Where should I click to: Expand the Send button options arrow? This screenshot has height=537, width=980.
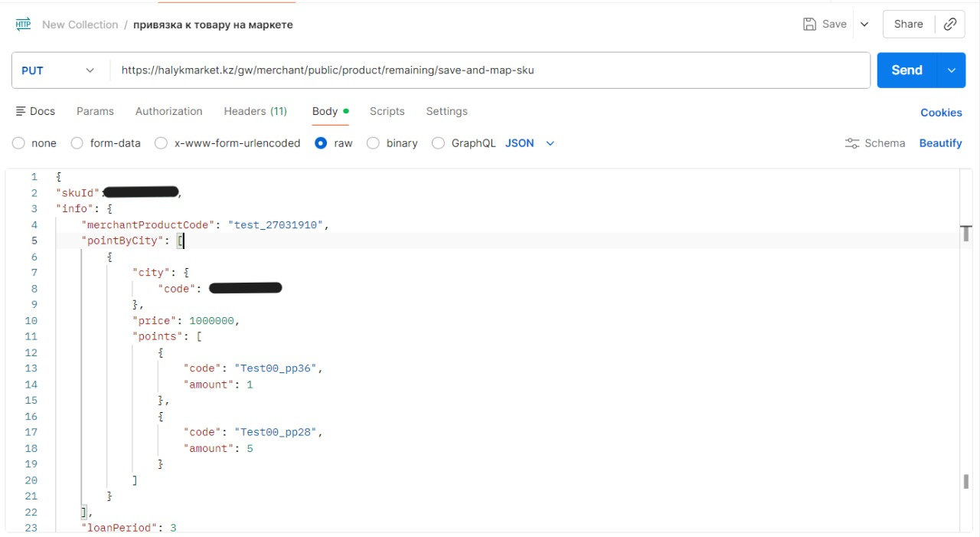[x=951, y=70]
